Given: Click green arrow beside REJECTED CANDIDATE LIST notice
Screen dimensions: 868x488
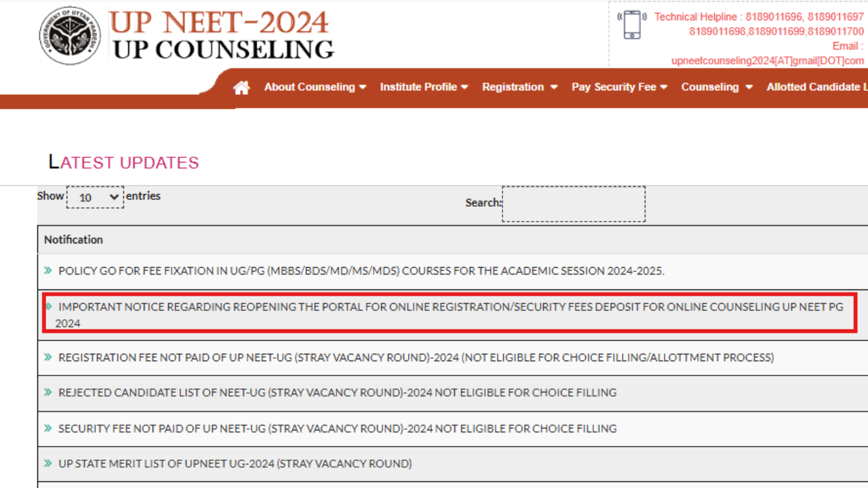Looking at the screenshot, I should [x=47, y=392].
